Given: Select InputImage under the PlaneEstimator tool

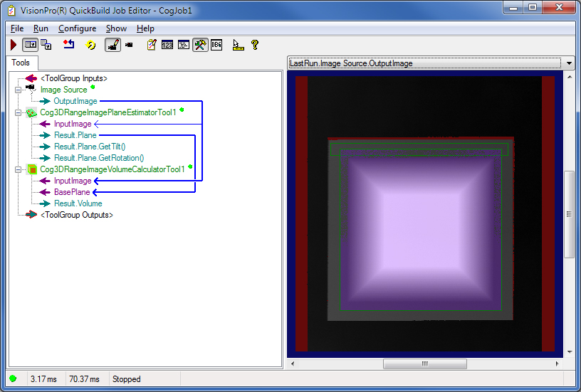Looking at the screenshot, I should tap(73, 124).
